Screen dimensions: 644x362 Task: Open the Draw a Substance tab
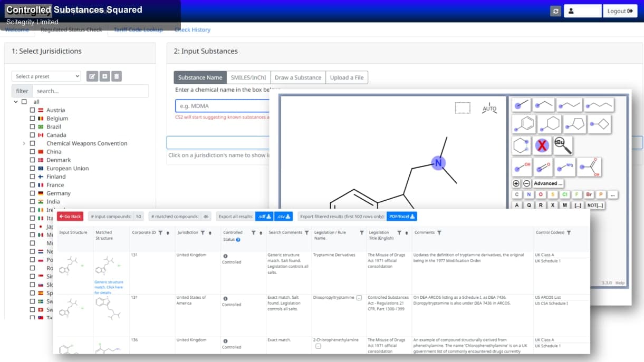pyautogui.click(x=298, y=77)
